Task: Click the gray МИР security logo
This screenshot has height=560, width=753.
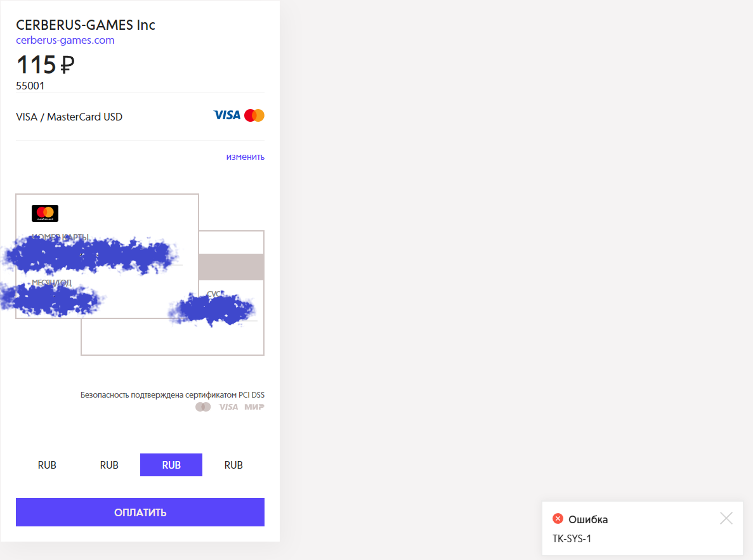Action: [x=254, y=407]
